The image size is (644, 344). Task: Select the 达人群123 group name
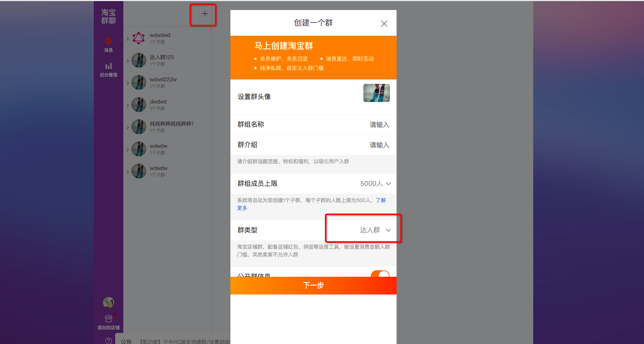162,57
